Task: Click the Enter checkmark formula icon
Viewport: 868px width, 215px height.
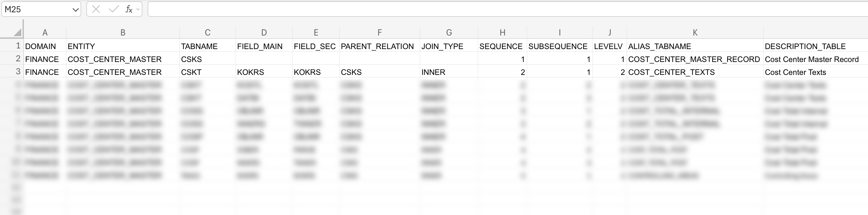Action: pos(113,9)
